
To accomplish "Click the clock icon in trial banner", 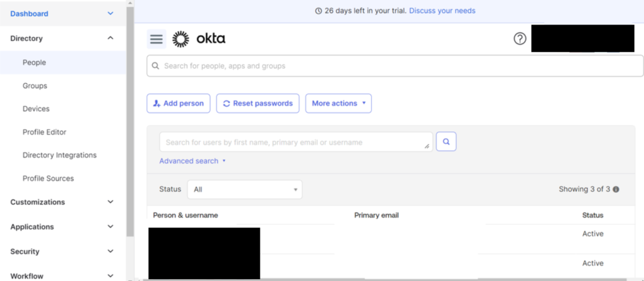I will (318, 11).
